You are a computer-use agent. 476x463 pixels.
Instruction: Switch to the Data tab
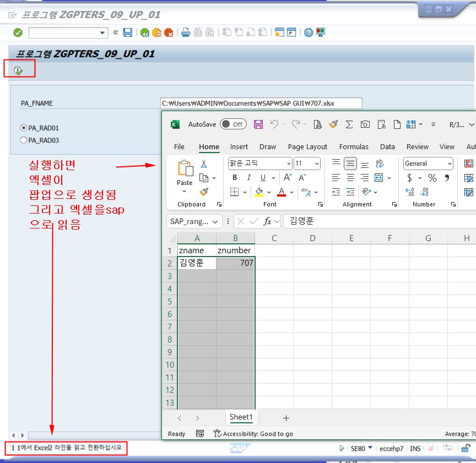coord(387,147)
